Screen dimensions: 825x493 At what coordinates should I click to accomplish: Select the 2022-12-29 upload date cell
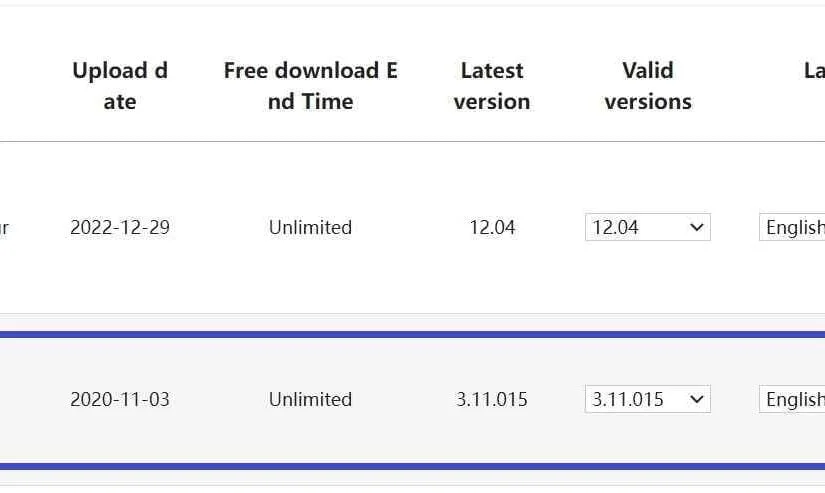120,227
